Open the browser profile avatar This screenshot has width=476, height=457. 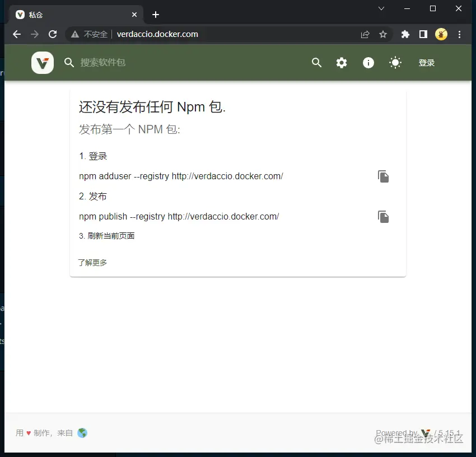point(441,34)
